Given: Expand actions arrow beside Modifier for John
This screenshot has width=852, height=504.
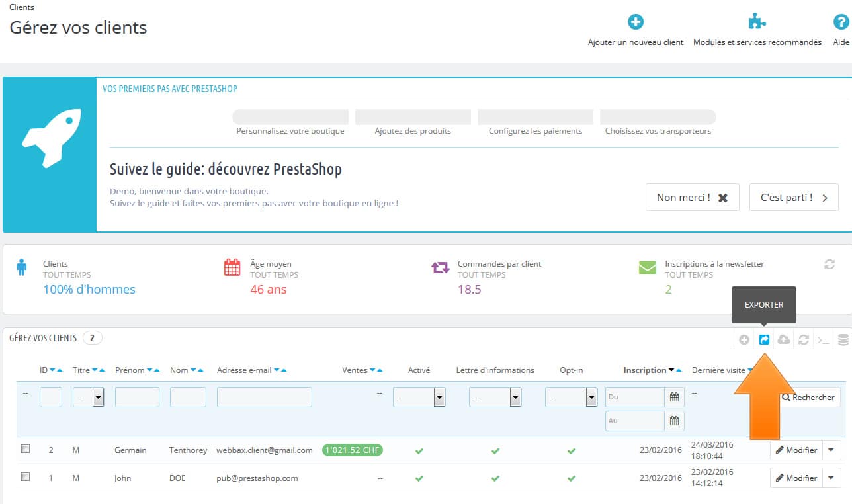Looking at the screenshot, I should pos(831,478).
